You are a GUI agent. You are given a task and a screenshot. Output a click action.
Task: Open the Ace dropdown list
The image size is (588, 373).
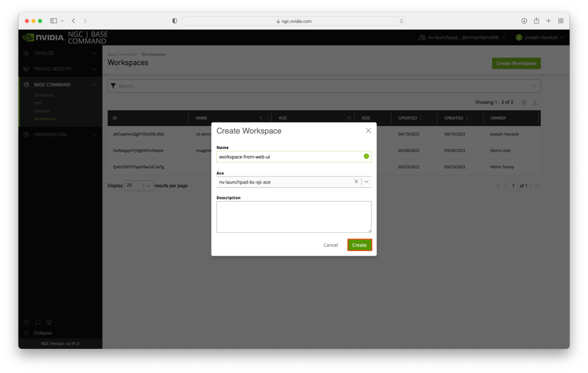click(367, 182)
